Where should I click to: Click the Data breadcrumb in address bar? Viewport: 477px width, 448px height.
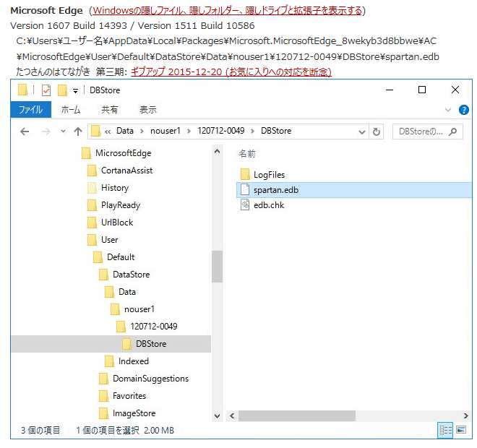(x=125, y=131)
